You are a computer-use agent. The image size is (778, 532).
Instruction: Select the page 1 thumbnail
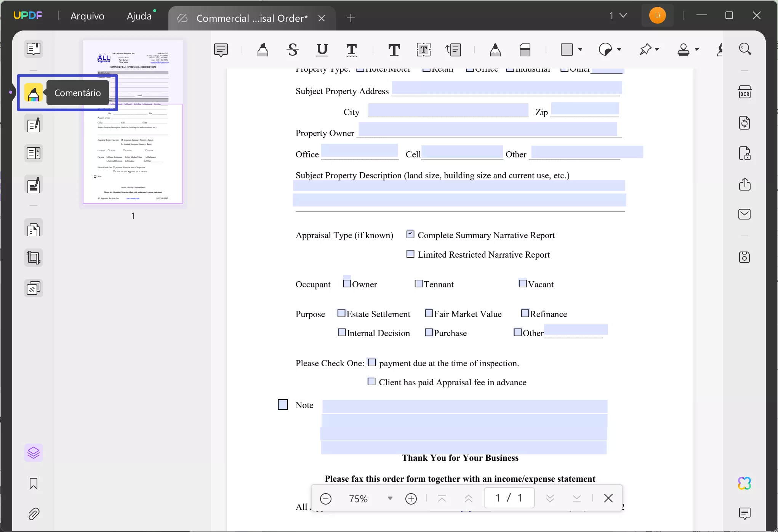(x=133, y=122)
